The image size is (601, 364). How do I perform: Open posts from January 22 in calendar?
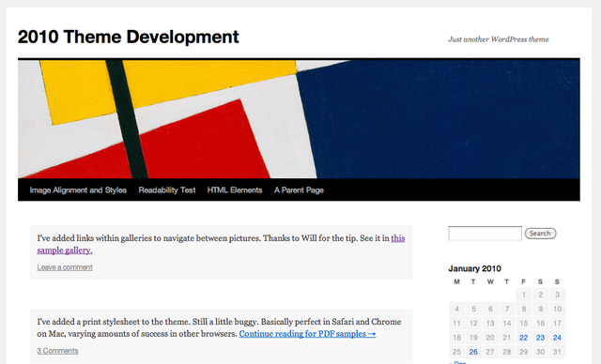(x=524, y=338)
